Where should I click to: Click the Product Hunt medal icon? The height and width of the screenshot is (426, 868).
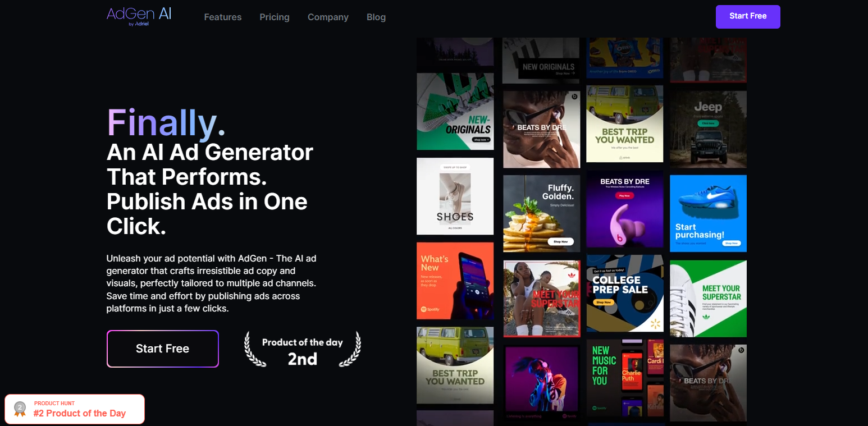point(20,409)
